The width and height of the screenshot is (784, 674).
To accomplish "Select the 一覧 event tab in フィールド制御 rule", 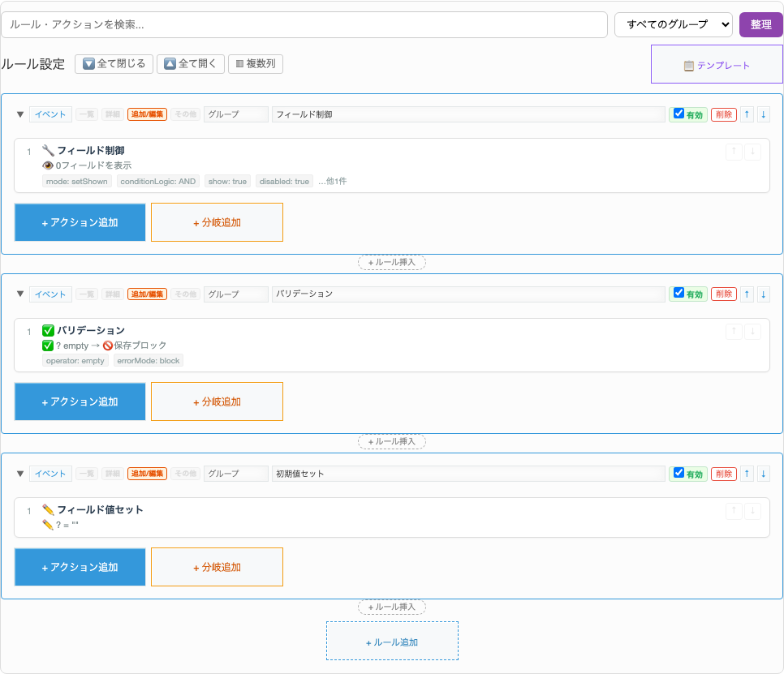I will click(x=87, y=114).
